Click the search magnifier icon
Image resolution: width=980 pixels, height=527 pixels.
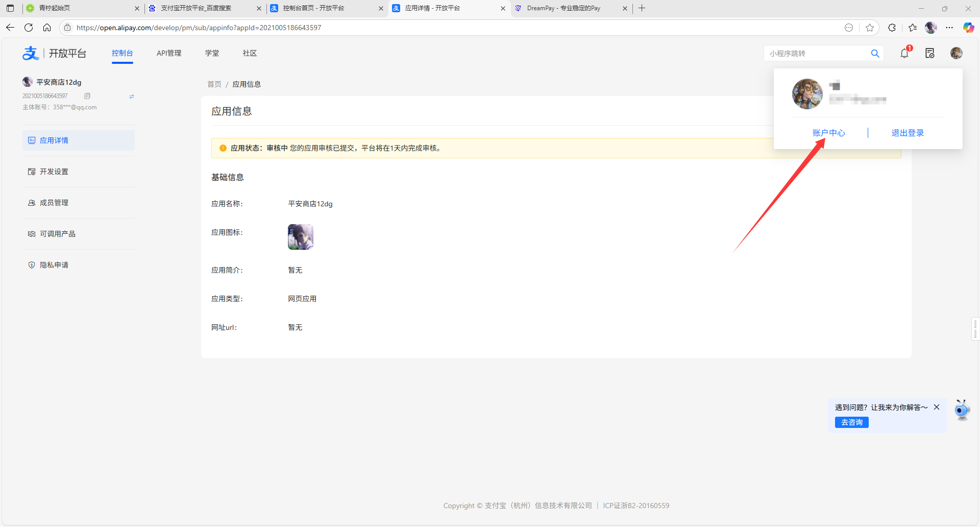875,54
